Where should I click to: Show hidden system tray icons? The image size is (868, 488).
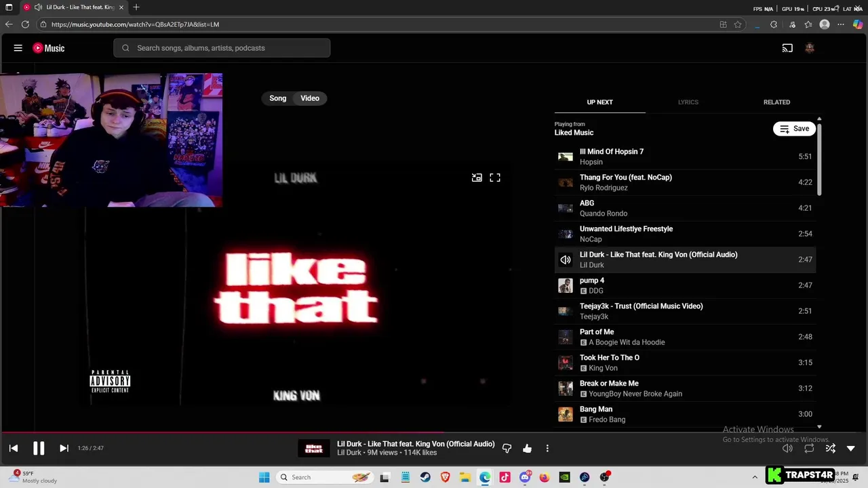coord(755,477)
